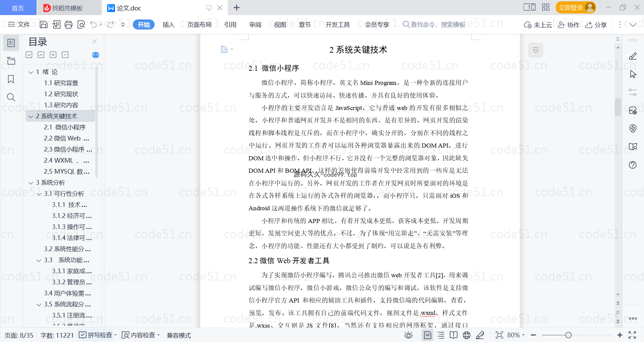644x342 pixels.
Task: Open the bookmark panel icon
Action: (x=11, y=79)
